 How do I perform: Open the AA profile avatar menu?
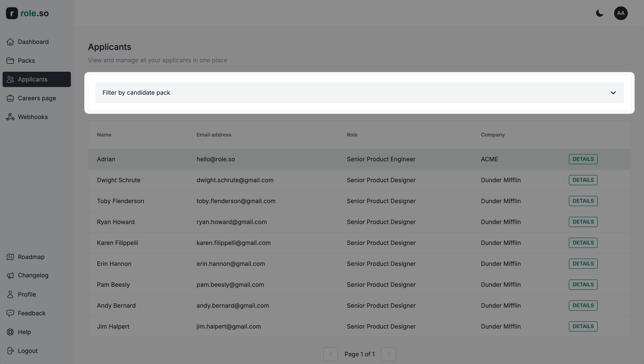click(621, 13)
